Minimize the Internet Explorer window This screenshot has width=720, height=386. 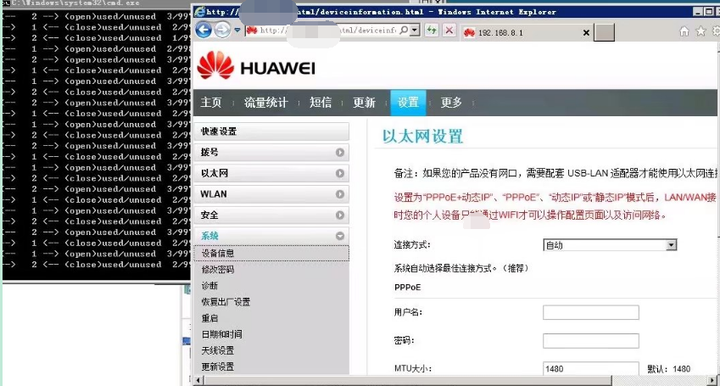[x=698, y=11]
